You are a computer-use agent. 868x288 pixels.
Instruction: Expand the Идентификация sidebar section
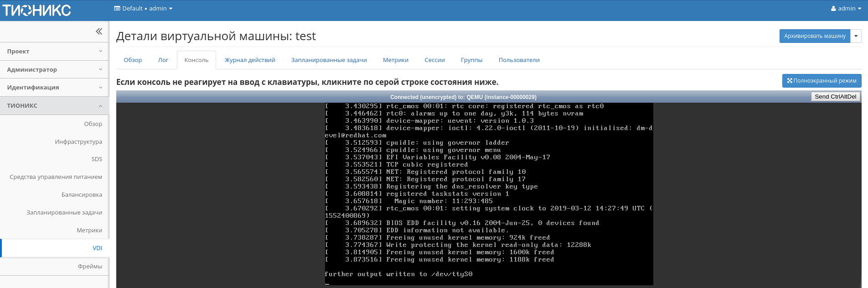coord(54,87)
